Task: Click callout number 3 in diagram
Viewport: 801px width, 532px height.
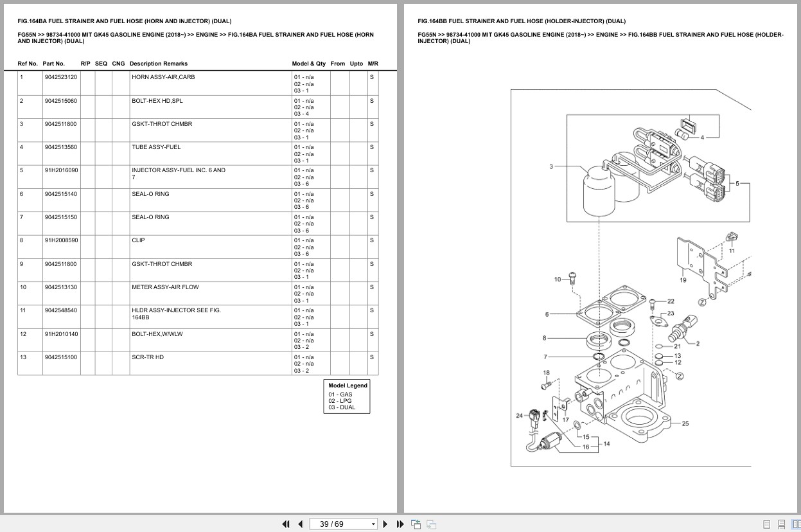Action: coord(551,167)
